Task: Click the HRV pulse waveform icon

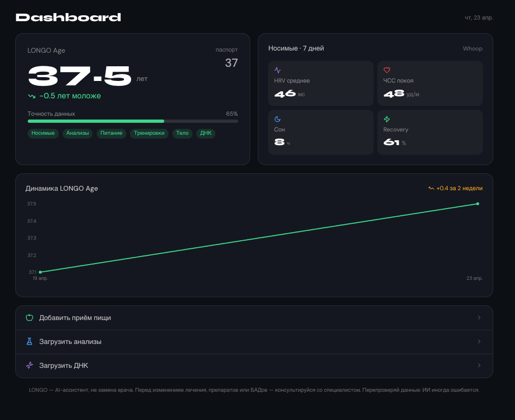Action: tap(277, 70)
